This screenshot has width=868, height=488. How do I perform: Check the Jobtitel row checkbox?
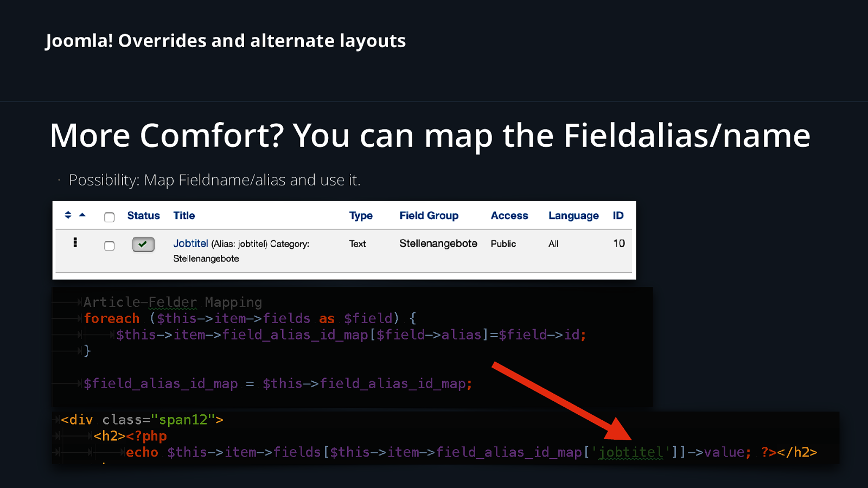point(110,246)
